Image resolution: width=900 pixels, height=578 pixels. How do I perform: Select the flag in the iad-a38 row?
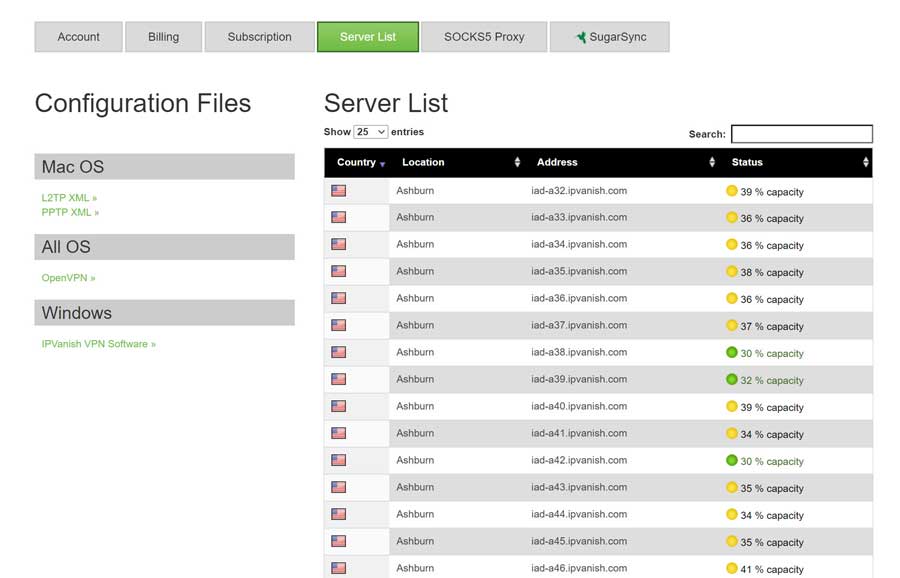(x=339, y=352)
